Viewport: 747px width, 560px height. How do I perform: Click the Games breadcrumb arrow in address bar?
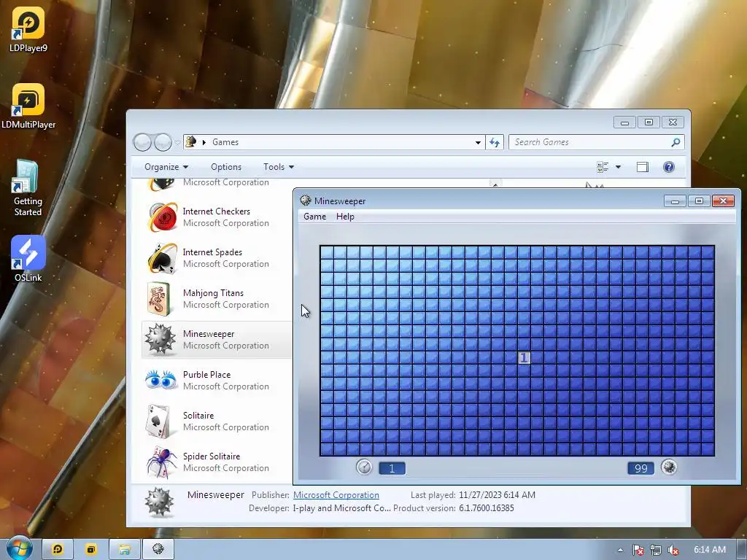tap(204, 142)
